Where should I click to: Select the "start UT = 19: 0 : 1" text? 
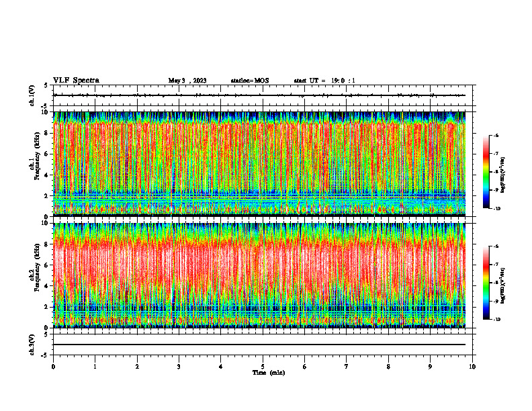click(324, 81)
